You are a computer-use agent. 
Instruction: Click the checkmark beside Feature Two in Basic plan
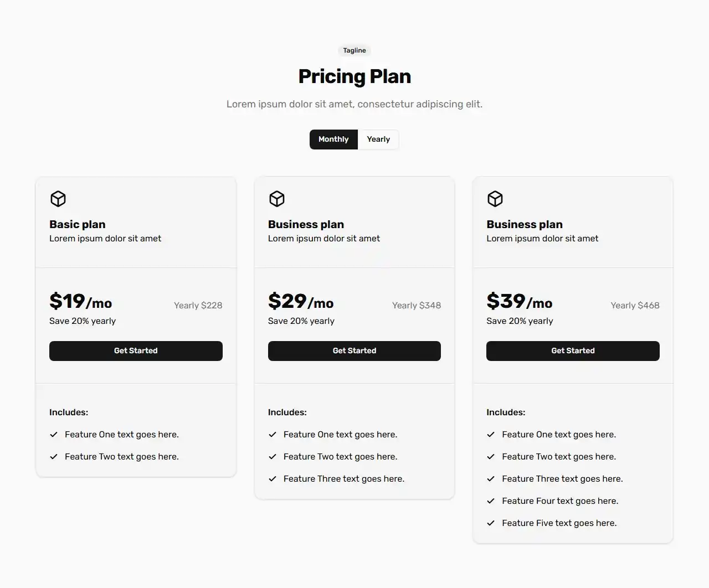click(x=54, y=456)
